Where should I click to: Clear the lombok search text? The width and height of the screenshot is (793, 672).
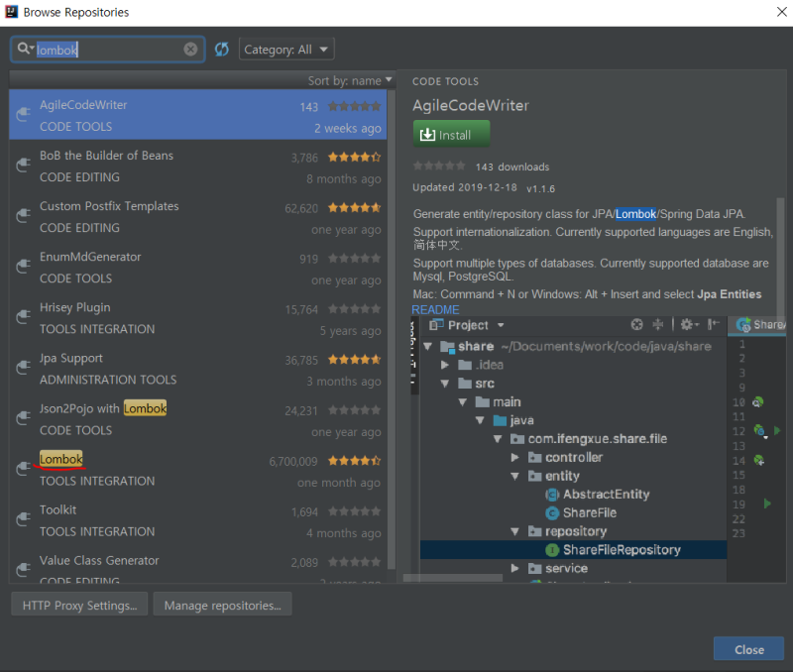click(x=190, y=49)
